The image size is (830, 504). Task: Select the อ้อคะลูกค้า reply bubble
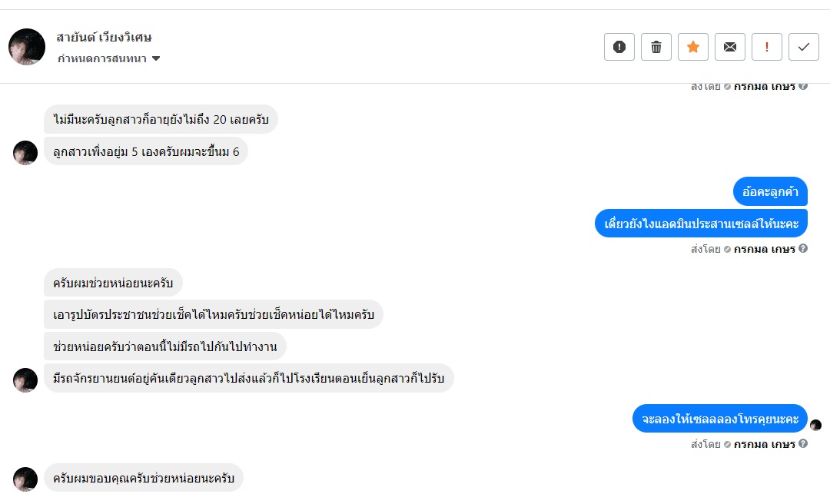pos(770,191)
